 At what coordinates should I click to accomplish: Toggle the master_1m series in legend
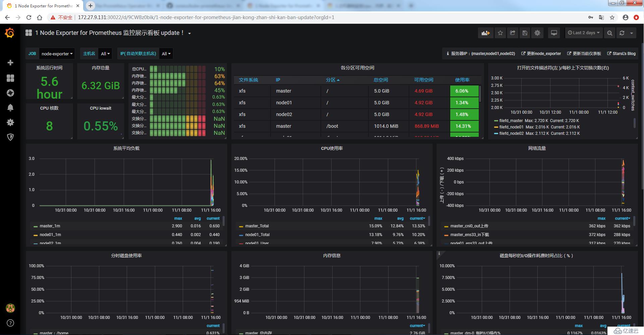point(50,226)
